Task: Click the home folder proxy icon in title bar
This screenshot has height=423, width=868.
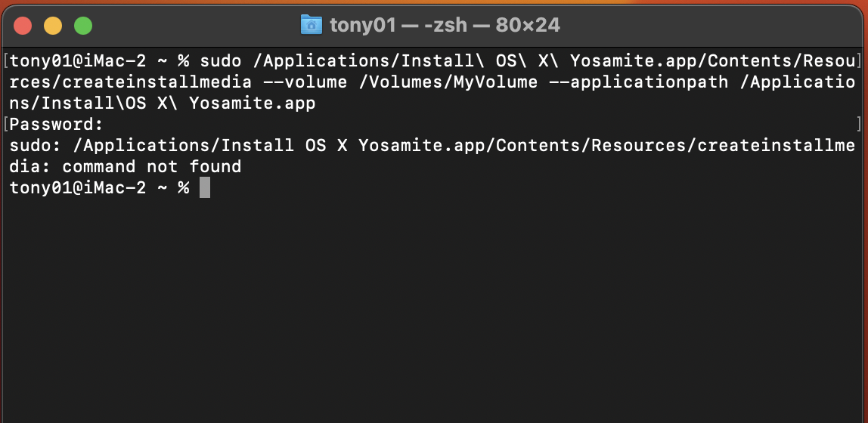Action: click(x=311, y=26)
